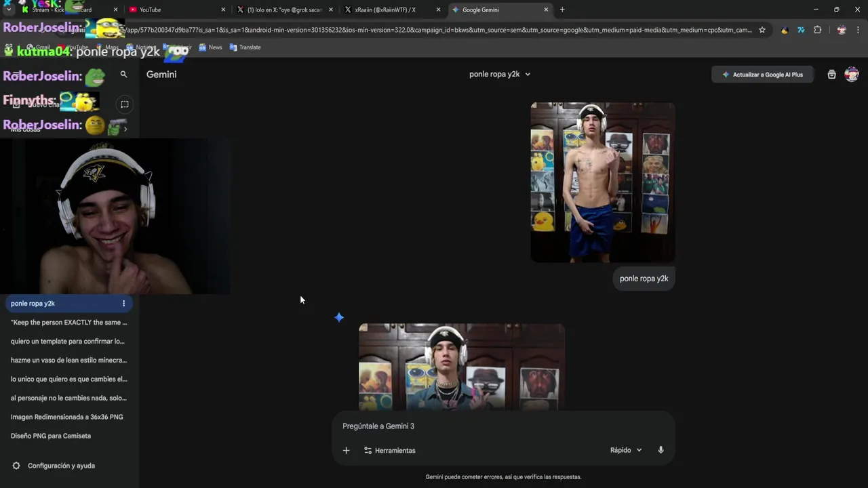Switch to the xRaaiin (@xRaiinWTF) / X tab
This screenshot has width=868, height=488.
[391, 9]
